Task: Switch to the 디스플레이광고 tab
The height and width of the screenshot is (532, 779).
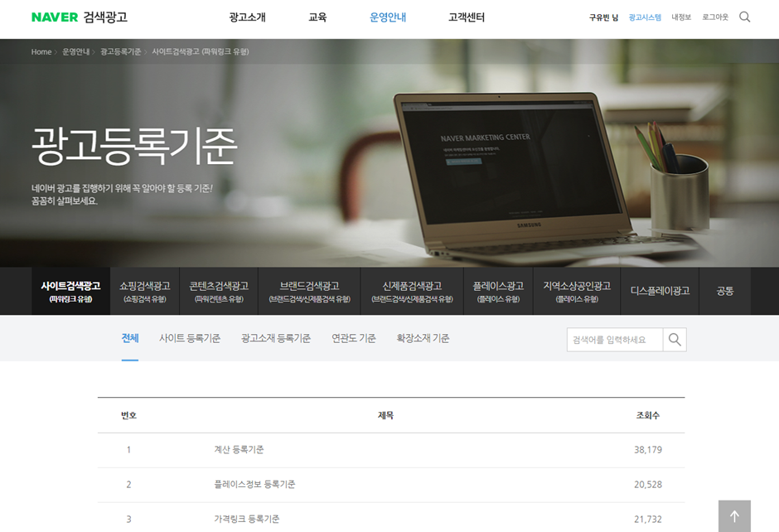Action: 660,291
